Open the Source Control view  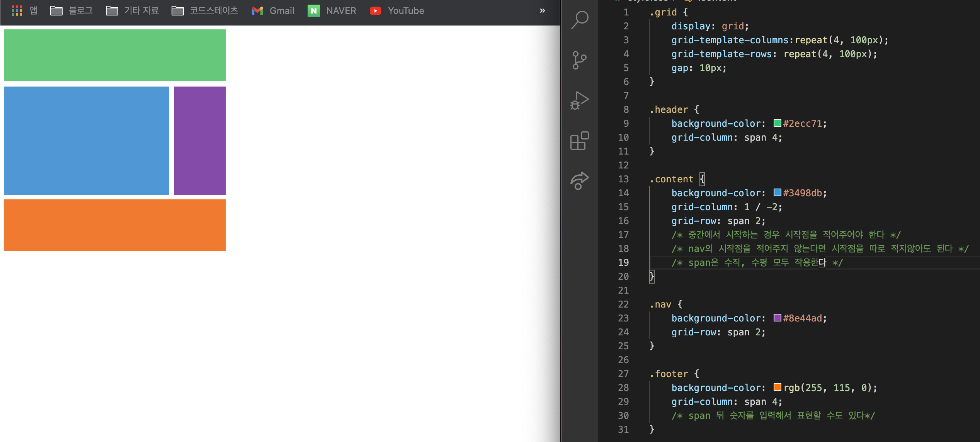coord(580,60)
